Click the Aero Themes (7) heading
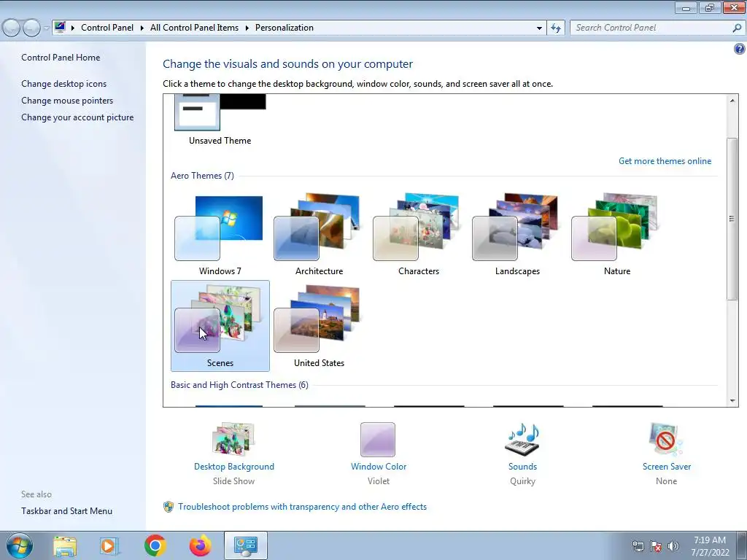The width and height of the screenshot is (747, 560). click(202, 176)
